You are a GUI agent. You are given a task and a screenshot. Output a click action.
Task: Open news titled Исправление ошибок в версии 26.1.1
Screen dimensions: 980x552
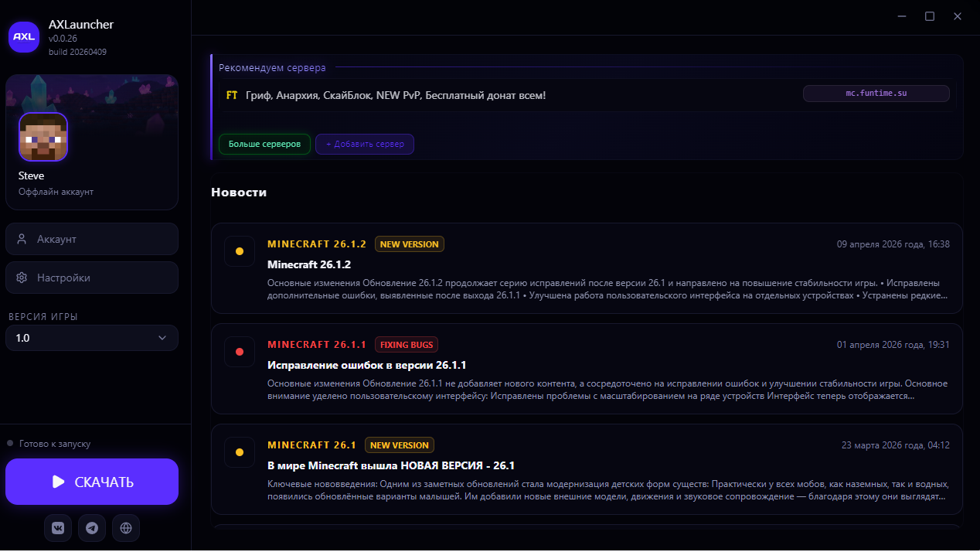click(367, 365)
